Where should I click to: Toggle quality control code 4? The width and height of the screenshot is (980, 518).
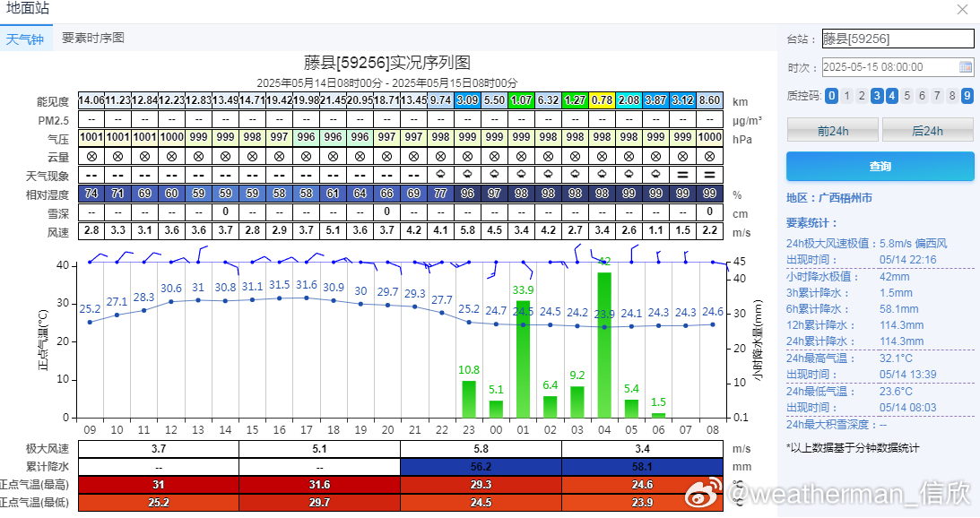892,96
